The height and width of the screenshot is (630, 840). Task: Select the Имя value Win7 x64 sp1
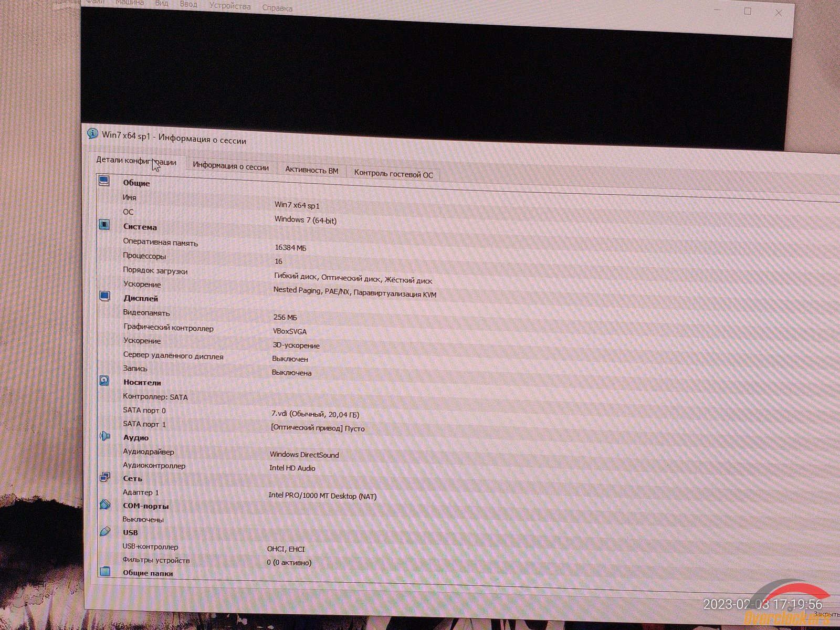coord(297,205)
